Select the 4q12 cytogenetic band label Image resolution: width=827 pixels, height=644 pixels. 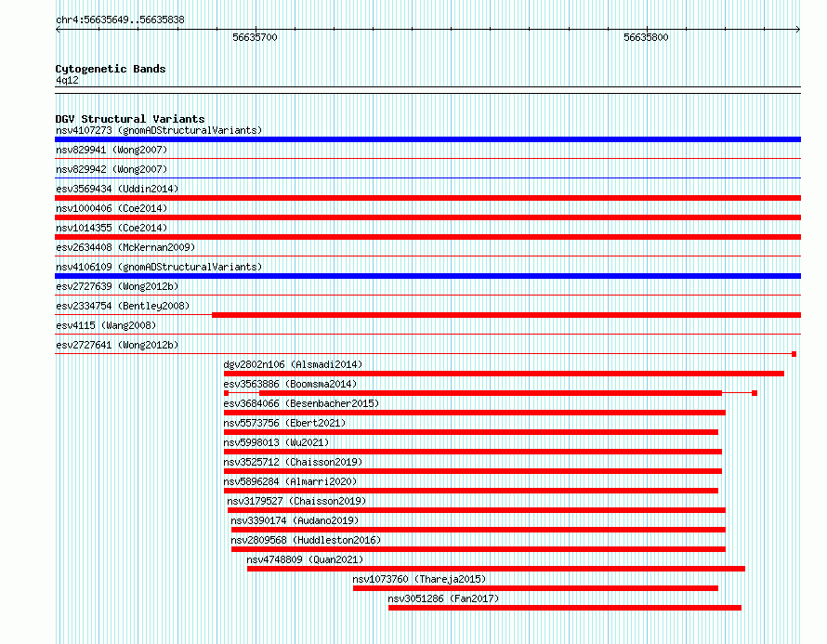pos(67,80)
